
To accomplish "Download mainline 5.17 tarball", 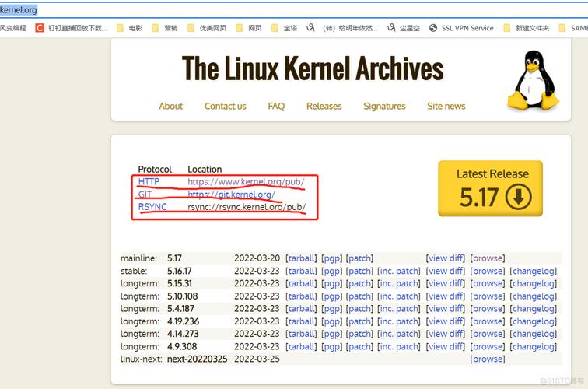I will pos(301,258).
